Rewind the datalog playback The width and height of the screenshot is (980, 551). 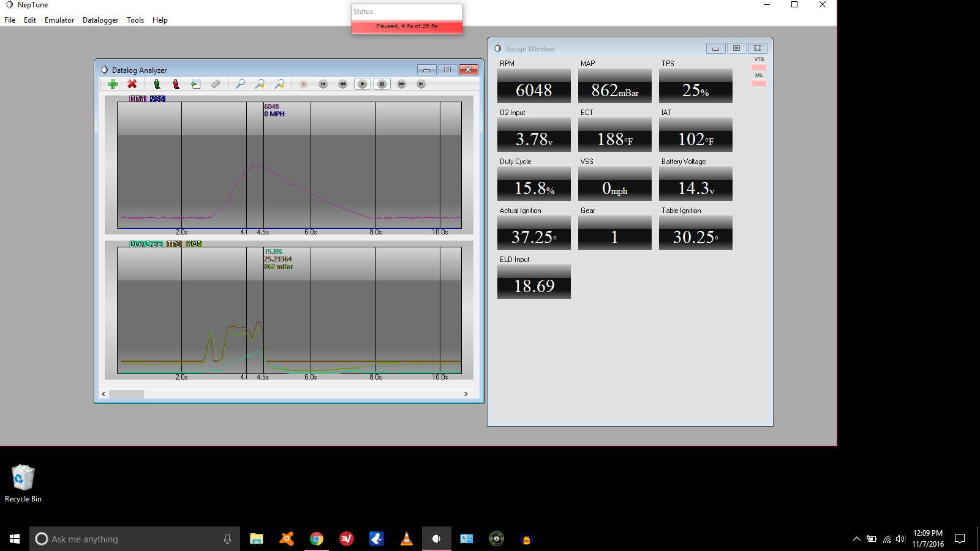pyautogui.click(x=342, y=84)
